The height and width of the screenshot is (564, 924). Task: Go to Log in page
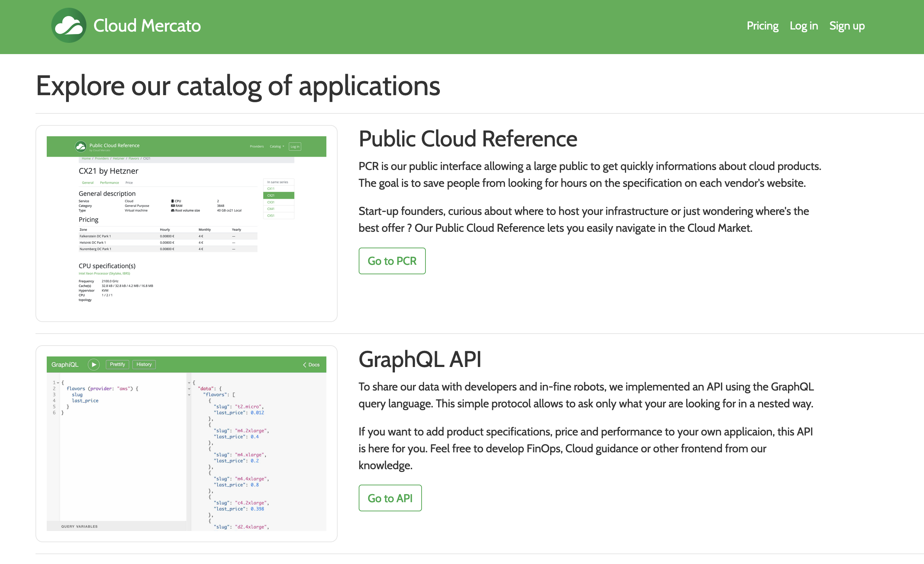point(803,26)
